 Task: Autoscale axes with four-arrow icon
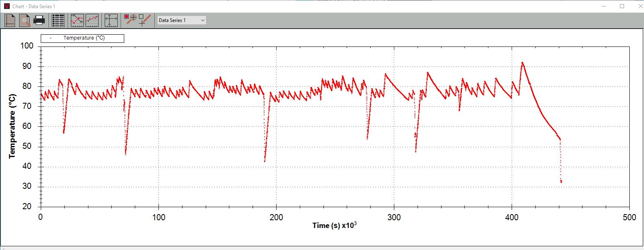click(111, 20)
